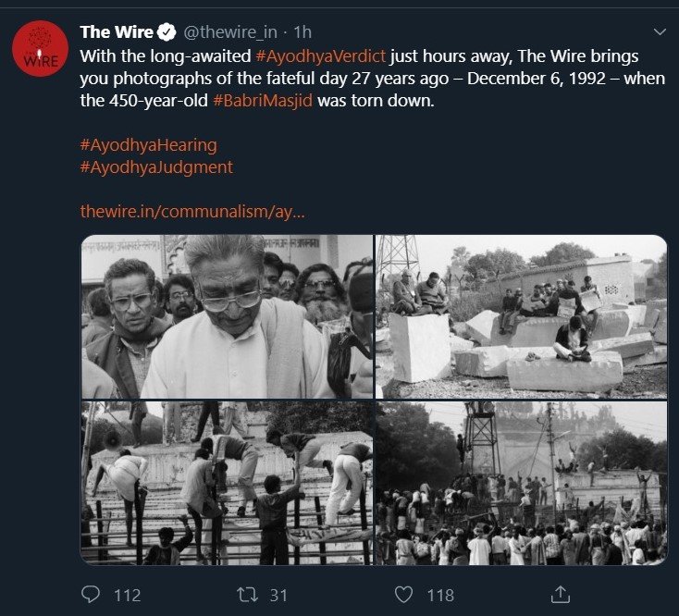Open photo of men climbing the barricade
Viewport: 679px width, 616px height.
pyautogui.click(x=227, y=483)
